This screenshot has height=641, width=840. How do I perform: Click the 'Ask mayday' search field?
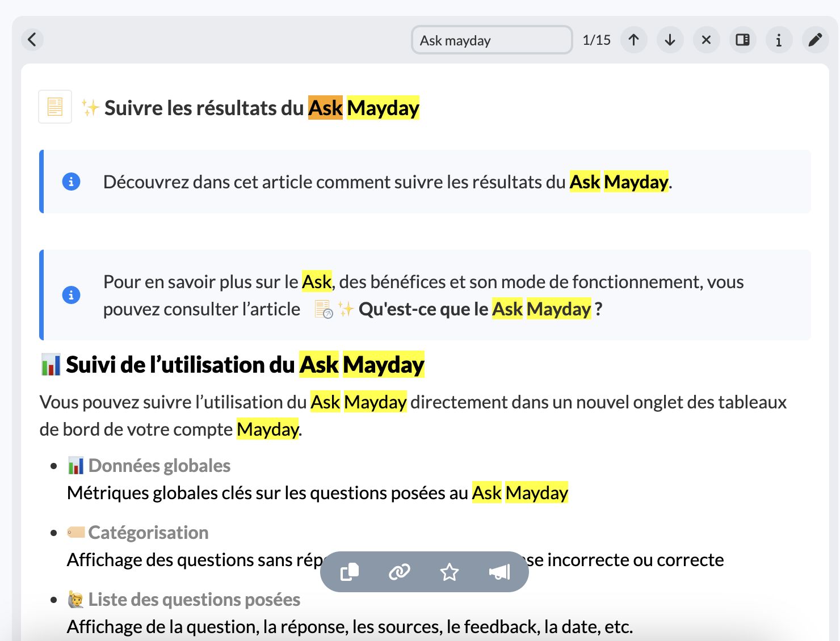tap(492, 40)
